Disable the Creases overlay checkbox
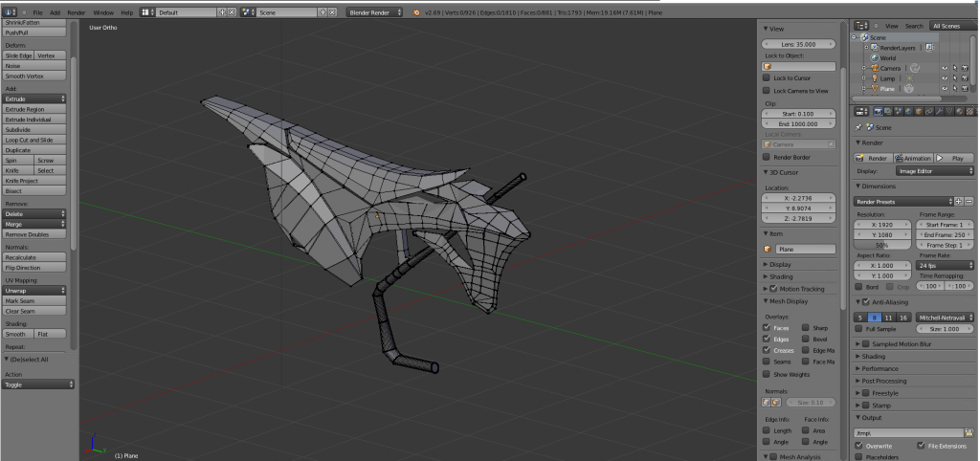This screenshot has height=461, width=980. coord(767,350)
